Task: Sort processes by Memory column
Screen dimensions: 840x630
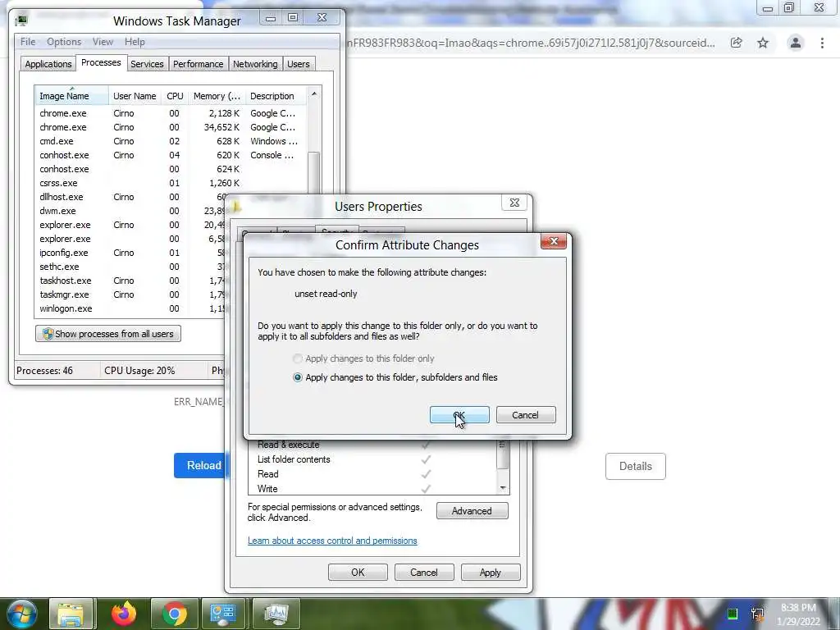Action: point(217,96)
